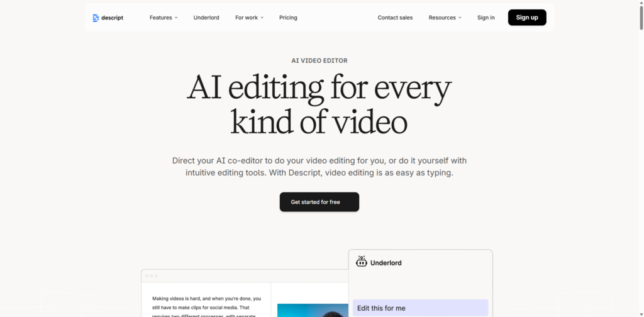This screenshot has height=317, width=644.
Task: Click the AI VIDEO EDITOR label
Action: click(x=319, y=60)
